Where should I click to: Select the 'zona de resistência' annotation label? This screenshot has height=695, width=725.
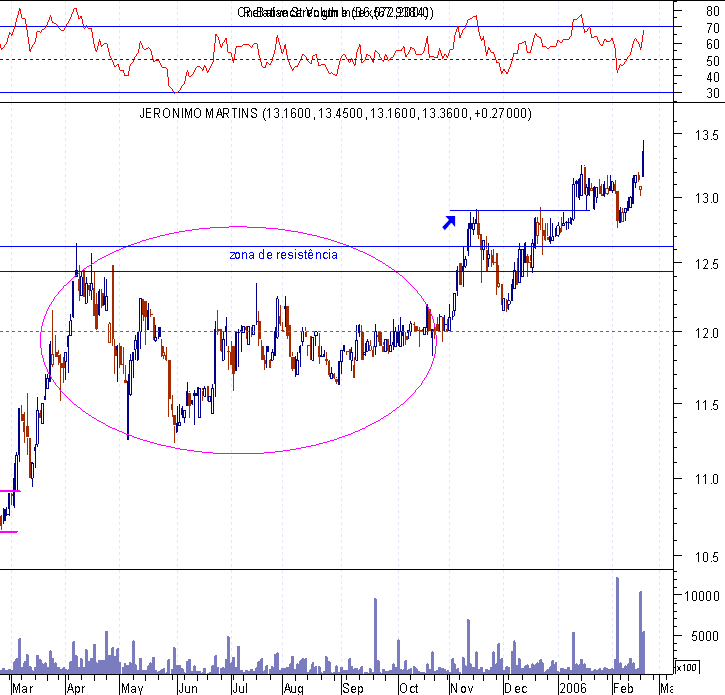coord(283,255)
